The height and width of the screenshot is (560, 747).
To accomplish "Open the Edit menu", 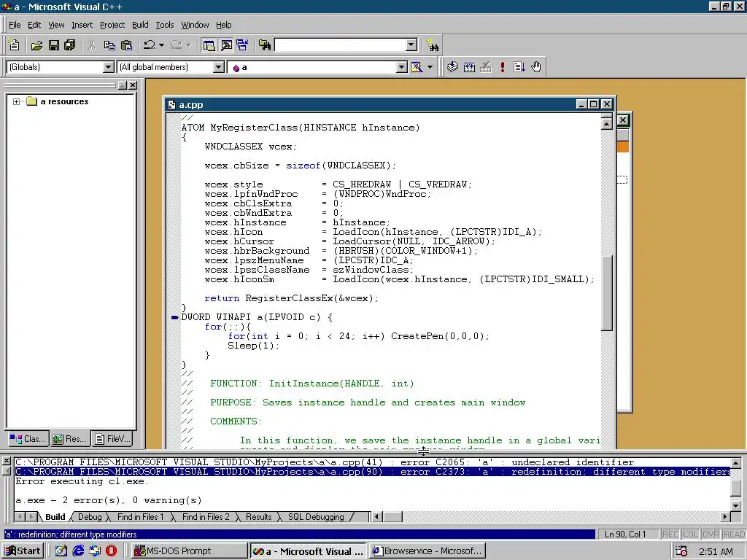I will pos(34,25).
